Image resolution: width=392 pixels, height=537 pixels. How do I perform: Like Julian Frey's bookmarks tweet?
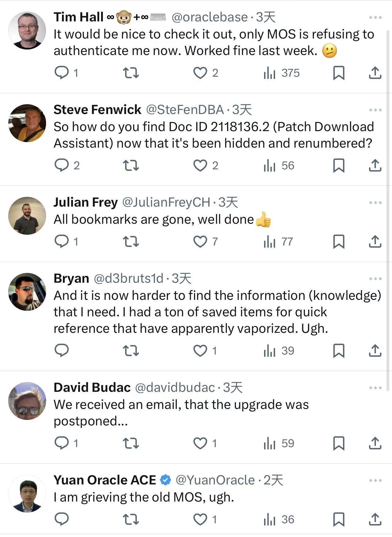200,241
